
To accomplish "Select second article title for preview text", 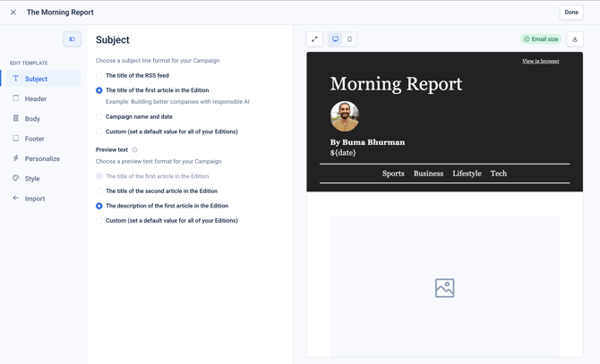I will coord(157,191).
